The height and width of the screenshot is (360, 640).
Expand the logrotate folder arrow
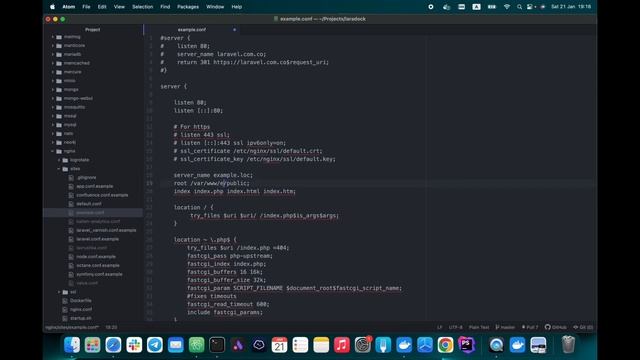pyautogui.click(x=59, y=160)
